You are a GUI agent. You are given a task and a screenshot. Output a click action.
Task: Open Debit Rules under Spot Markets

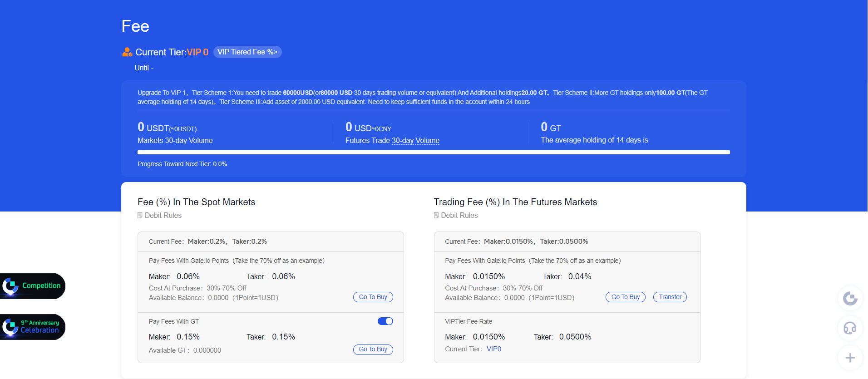(x=163, y=216)
